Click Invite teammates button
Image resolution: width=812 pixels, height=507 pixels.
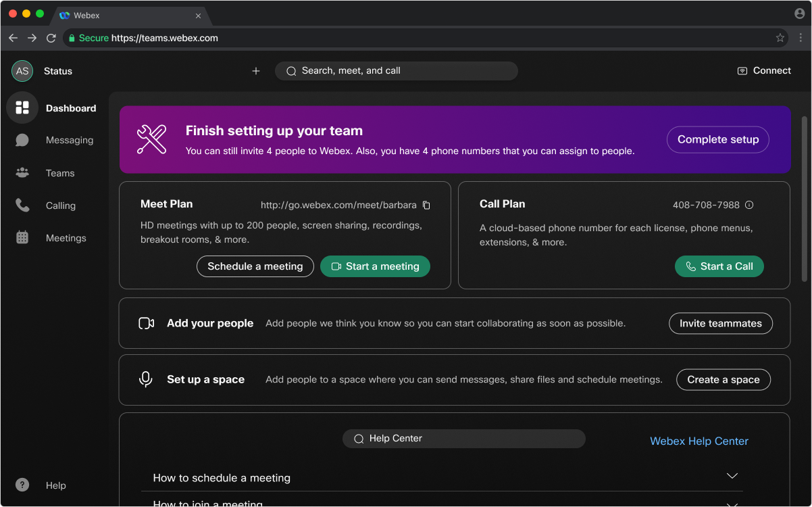coord(721,323)
